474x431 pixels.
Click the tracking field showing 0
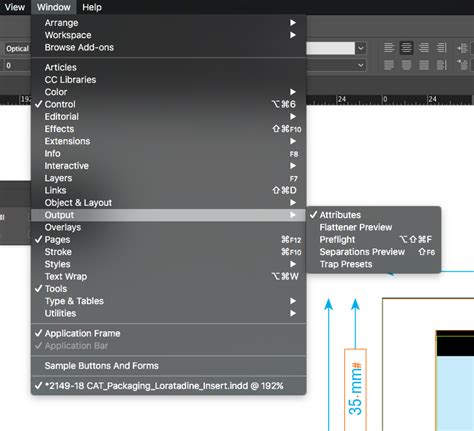coord(17,65)
